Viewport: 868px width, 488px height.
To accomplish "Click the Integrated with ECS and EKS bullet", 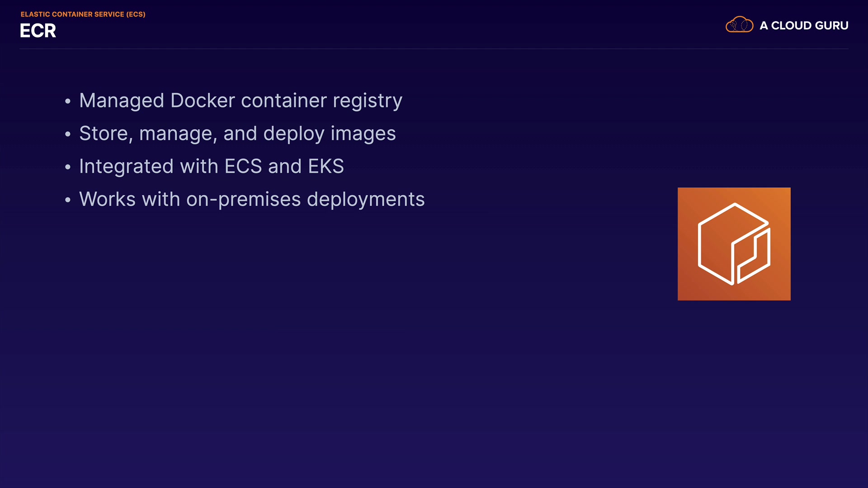I will (211, 166).
